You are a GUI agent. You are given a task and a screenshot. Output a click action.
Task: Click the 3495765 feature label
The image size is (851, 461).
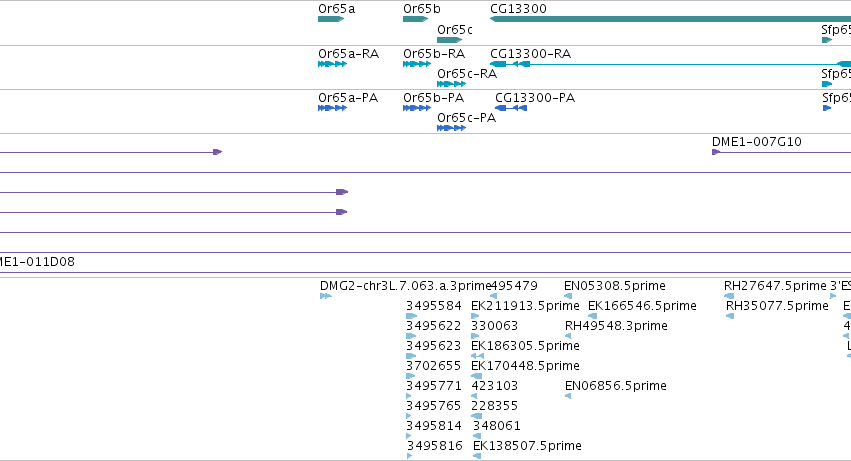click(x=434, y=406)
